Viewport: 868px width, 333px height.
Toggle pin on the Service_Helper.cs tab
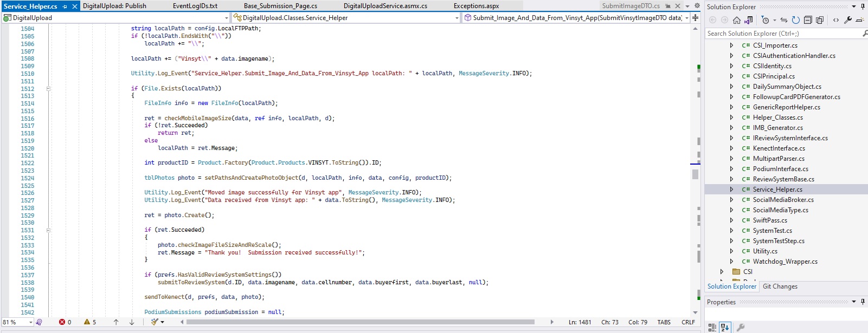(x=65, y=6)
